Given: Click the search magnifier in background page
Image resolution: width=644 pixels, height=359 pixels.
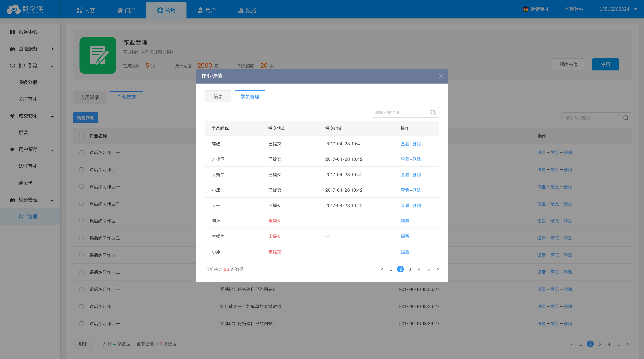Looking at the screenshot, I should pyautogui.click(x=626, y=118).
